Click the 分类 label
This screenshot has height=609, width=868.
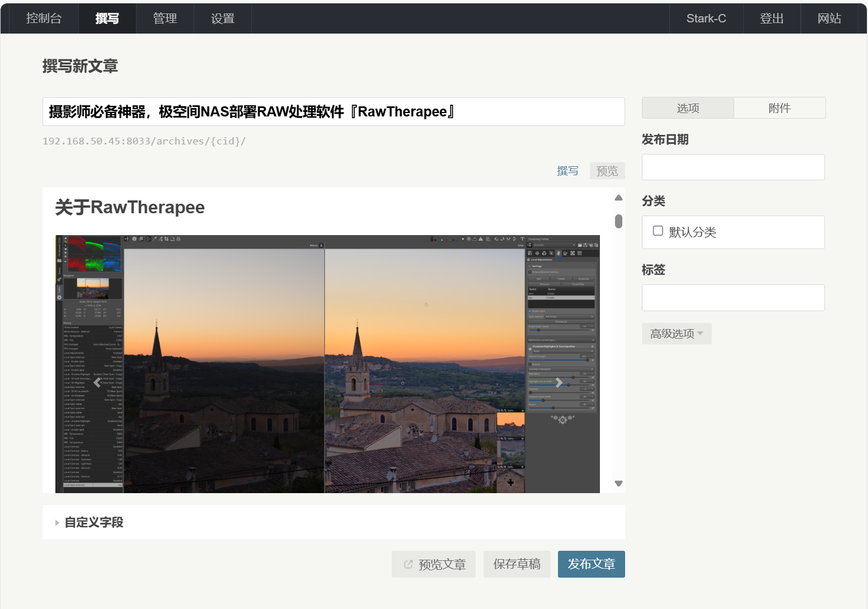[x=653, y=201]
